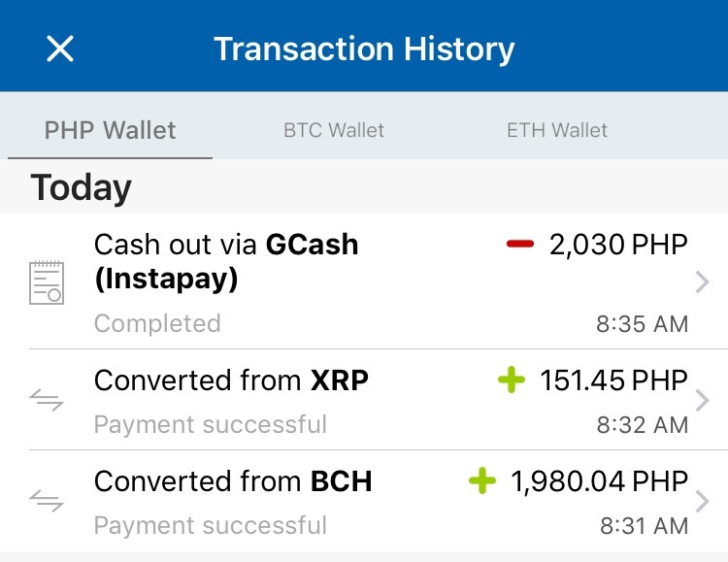728x562 pixels.
Task: Switch to the ETH Wallet tab
Action: tap(557, 130)
